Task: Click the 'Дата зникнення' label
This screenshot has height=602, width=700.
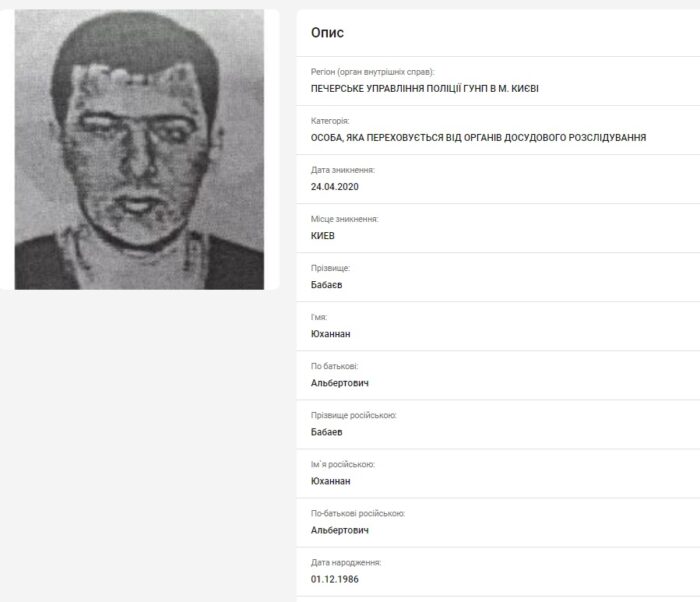Action: coord(342,170)
